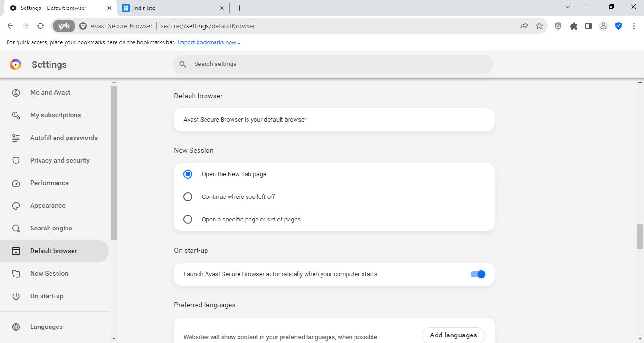
Task: Click the main page vertical scrollbar thumb
Action: 640,237
